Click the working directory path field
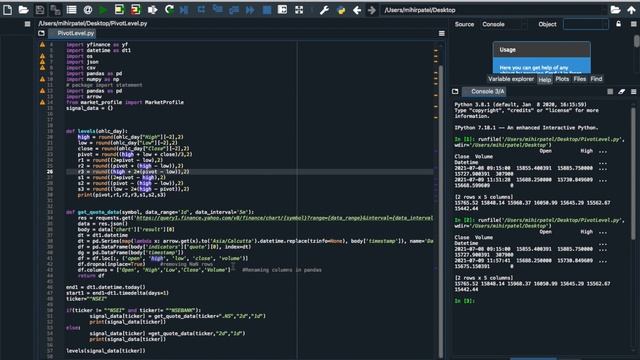 (x=493, y=10)
